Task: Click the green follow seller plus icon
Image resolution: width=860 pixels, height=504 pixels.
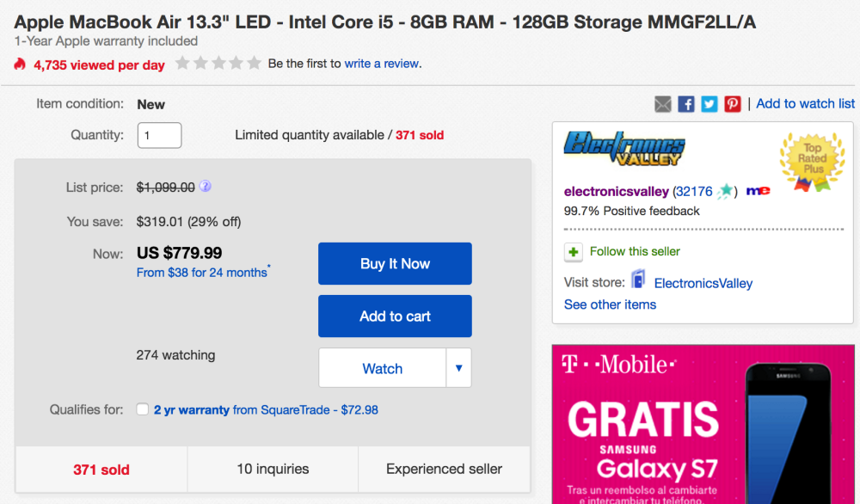Action: [574, 252]
